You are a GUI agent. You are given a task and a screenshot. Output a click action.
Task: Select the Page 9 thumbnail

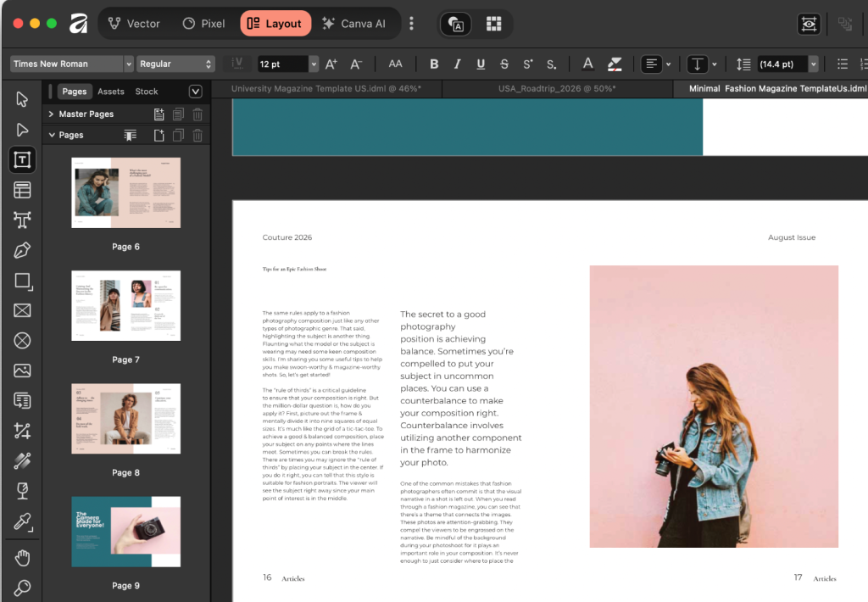click(126, 532)
